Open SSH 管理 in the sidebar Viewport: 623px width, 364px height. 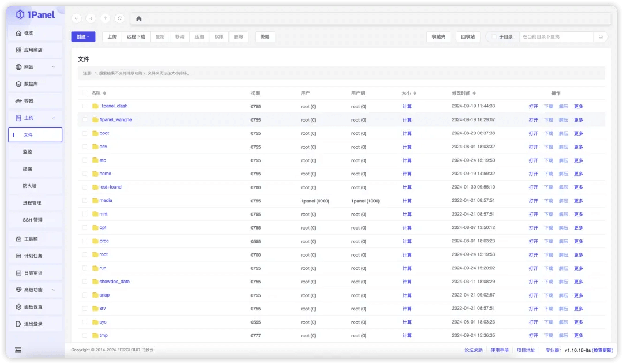point(35,220)
